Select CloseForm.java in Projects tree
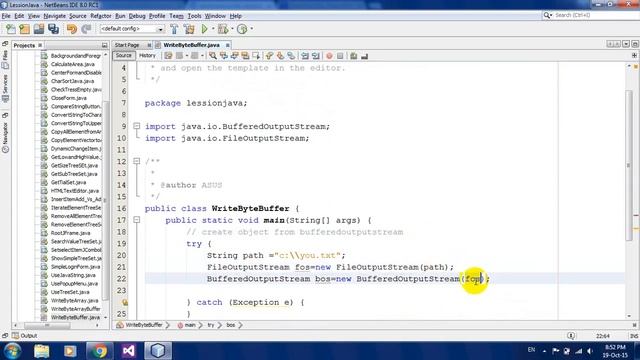The height and width of the screenshot is (360, 640). 69,98
